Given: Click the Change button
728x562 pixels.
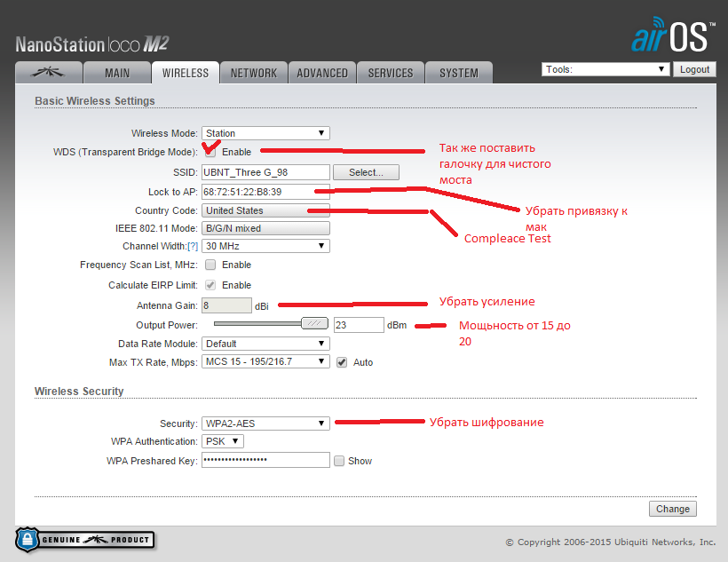Looking at the screenshot, I should [673, 509].
